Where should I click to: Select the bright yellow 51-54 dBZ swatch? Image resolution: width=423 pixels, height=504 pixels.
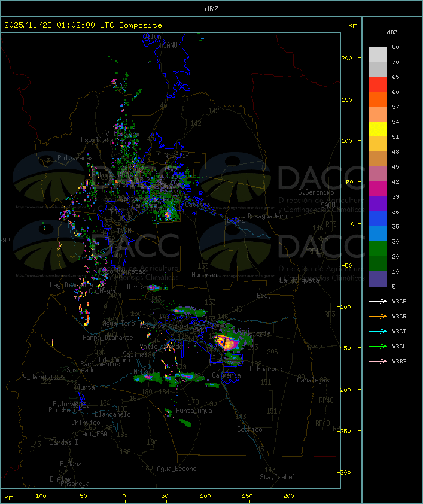pyautogui.click(x=378, y=129)
